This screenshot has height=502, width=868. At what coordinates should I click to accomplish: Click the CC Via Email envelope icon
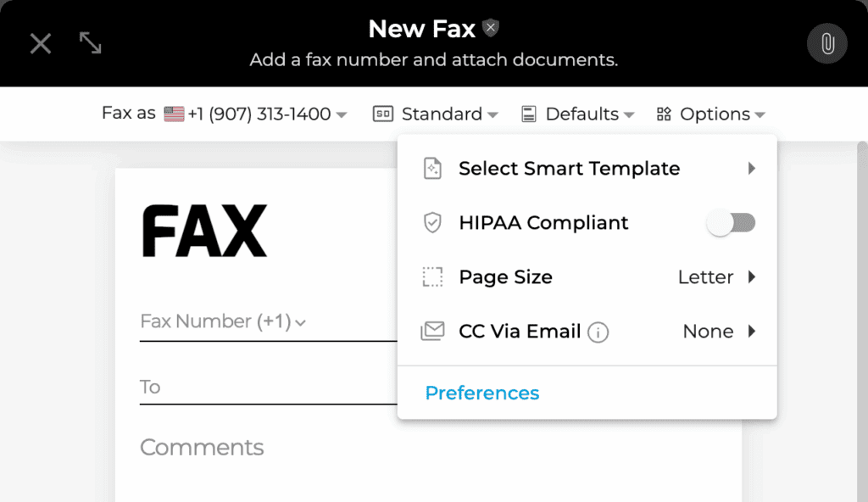point(433,331)
